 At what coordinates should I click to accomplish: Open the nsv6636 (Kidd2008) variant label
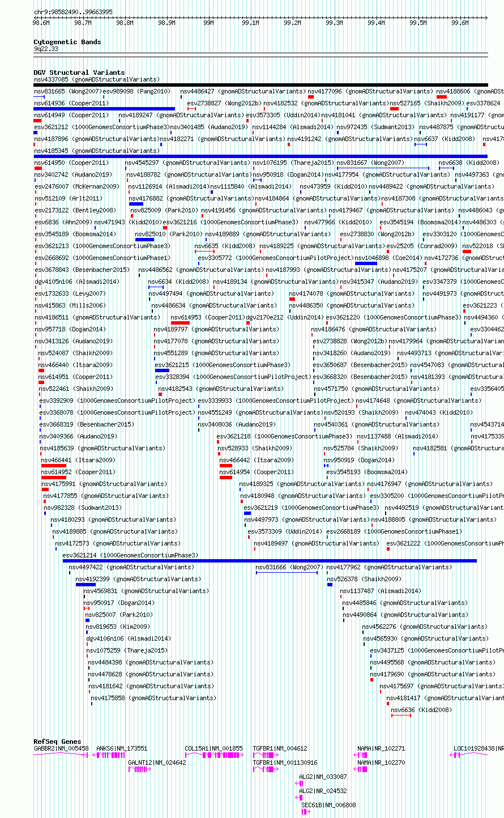click(x=422, y=710)
